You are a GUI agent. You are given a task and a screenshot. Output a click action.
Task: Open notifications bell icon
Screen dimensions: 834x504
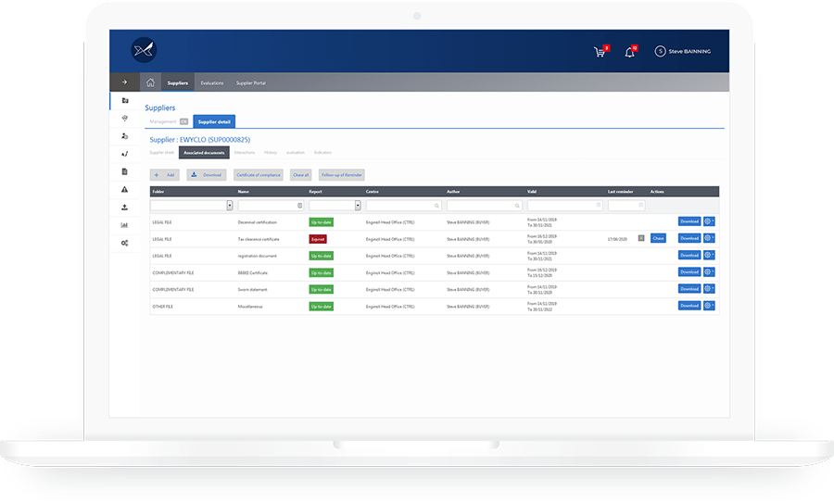click(630, 52)
